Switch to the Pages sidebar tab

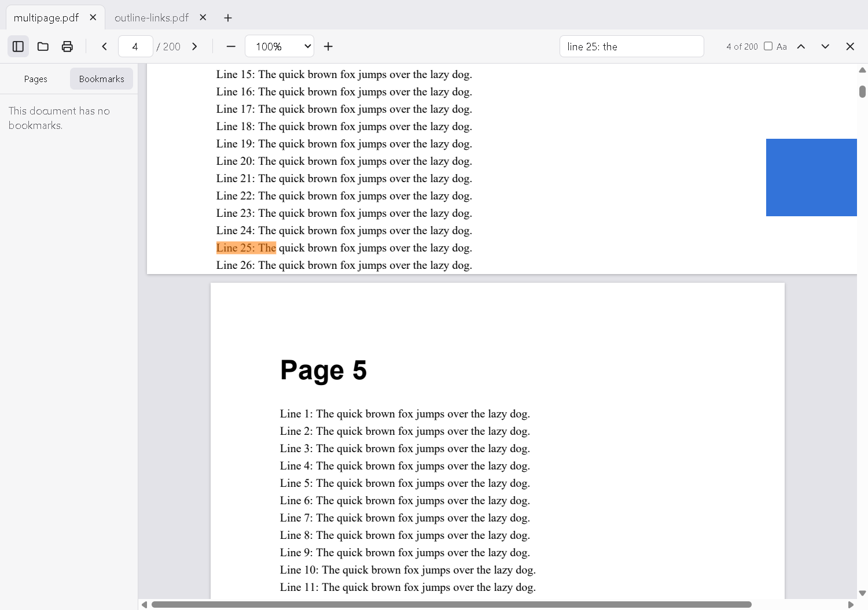tap(36, 79)
